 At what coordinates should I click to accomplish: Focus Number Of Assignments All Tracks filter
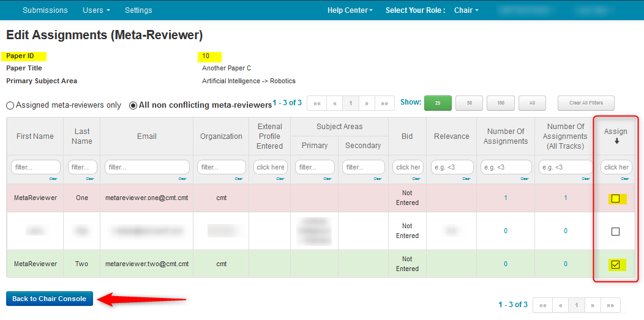pyautogui.click(x=566, y=167)
